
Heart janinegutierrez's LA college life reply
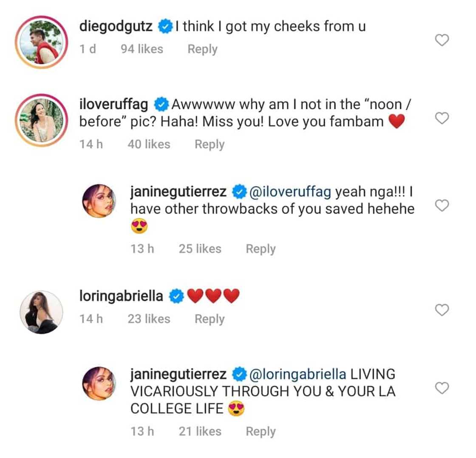pyautogui.click(x=442, y=388)
